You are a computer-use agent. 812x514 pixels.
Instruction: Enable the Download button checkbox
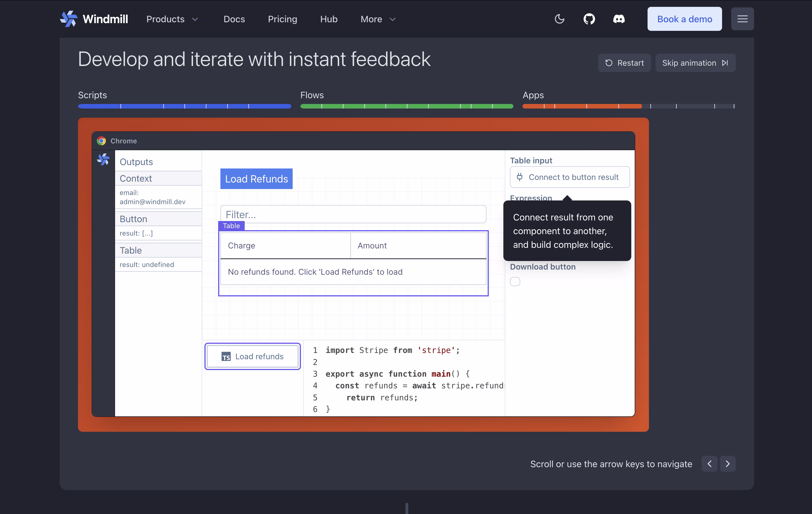pyautogui.click(x=515, y=281)
